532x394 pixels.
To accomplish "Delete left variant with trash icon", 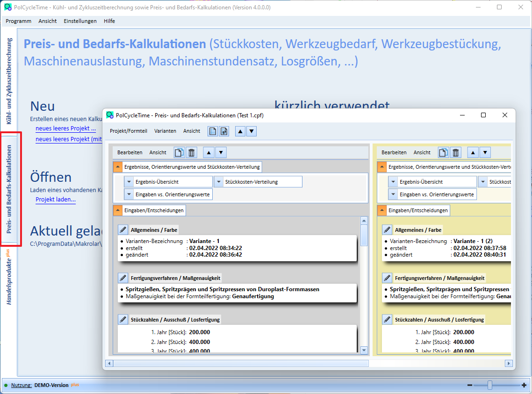I will click(x=192, y=152).
